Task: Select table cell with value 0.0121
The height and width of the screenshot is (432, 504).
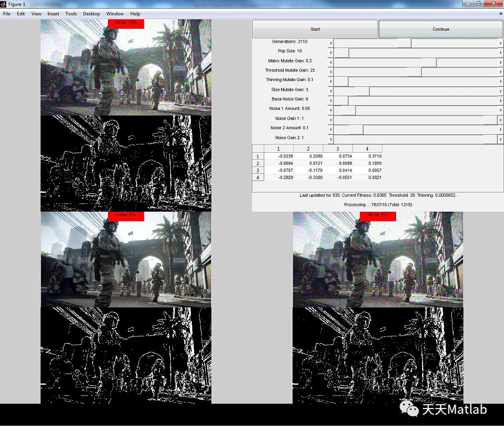Action: (308, 163)
